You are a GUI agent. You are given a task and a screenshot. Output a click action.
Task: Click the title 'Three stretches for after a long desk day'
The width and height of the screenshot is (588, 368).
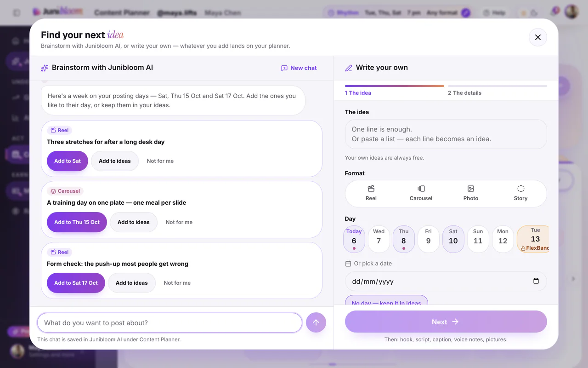(x=106, y=142)
